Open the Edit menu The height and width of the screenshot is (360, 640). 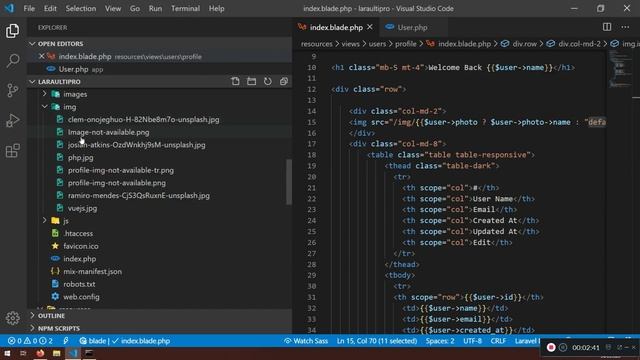point(50,8)
